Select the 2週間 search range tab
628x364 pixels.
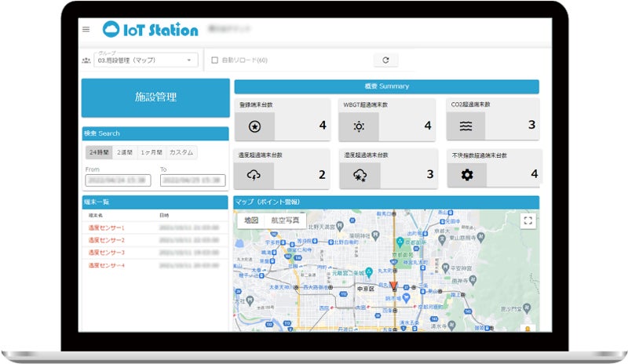pos(124,153)
